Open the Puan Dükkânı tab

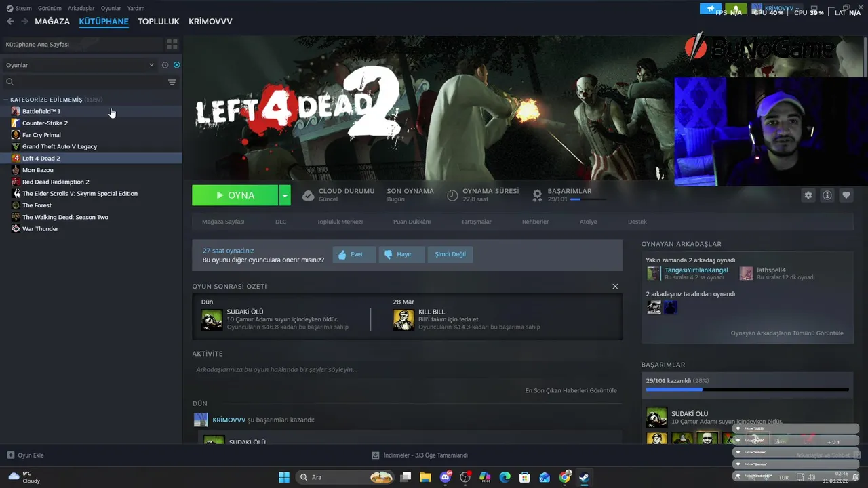(412, 222)
